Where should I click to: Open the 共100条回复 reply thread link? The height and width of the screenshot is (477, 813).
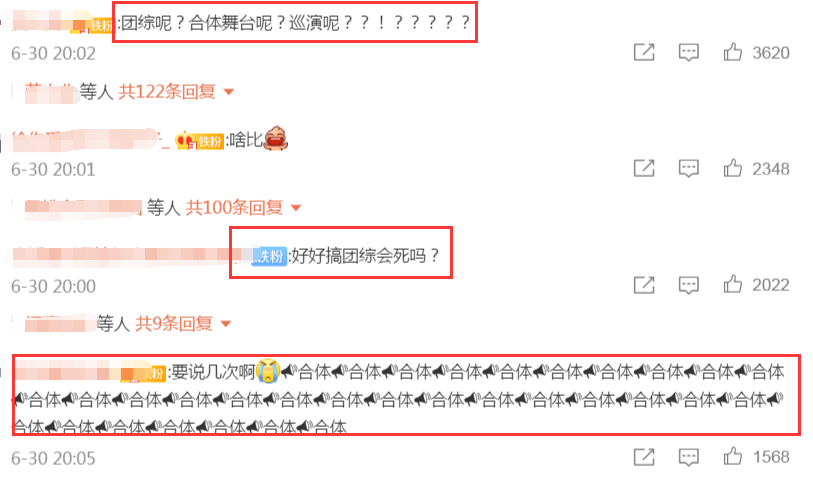(x=234, y=208)
